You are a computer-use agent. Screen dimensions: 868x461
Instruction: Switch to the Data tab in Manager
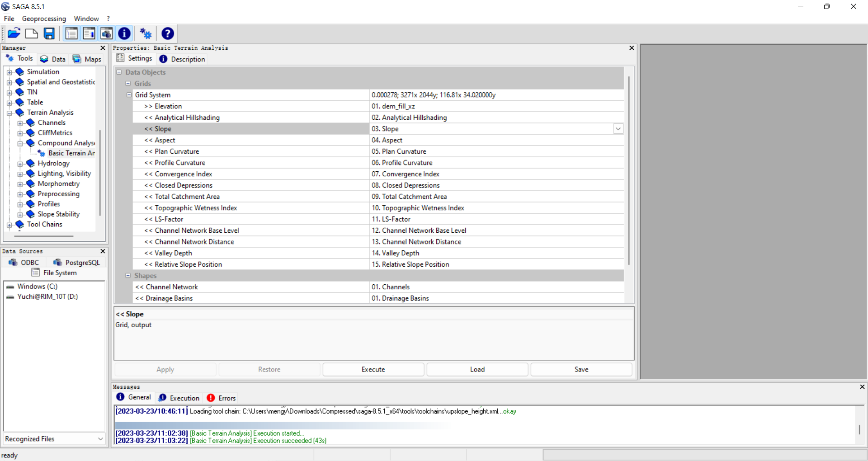(53, 59)
